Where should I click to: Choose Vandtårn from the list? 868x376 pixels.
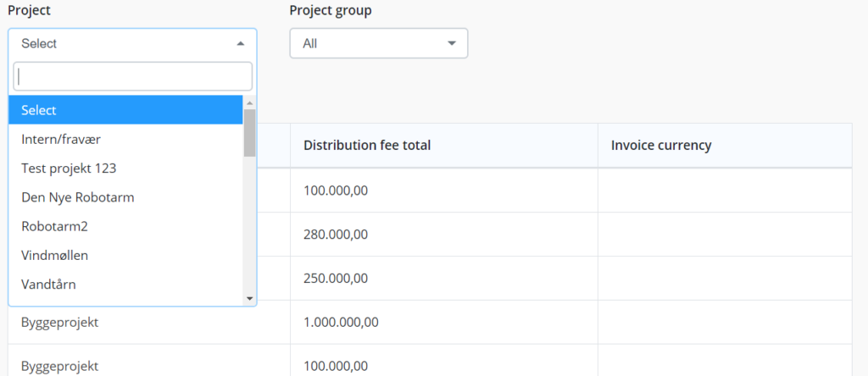pyautogui.click(x=125, y=285)
